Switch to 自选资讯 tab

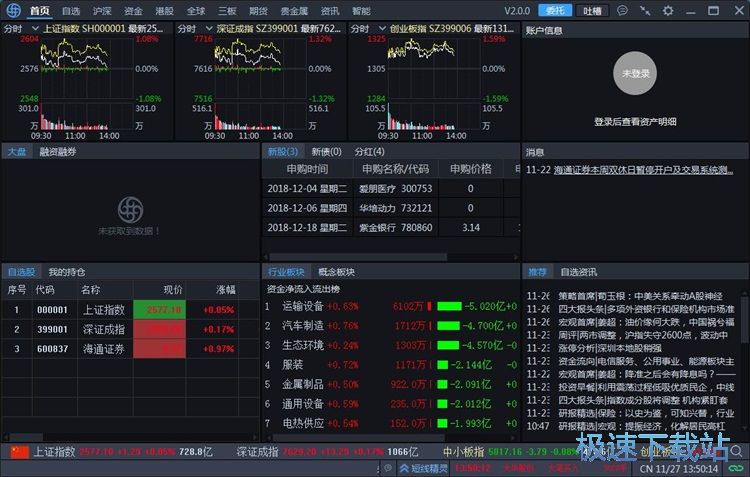click(578, 272)
